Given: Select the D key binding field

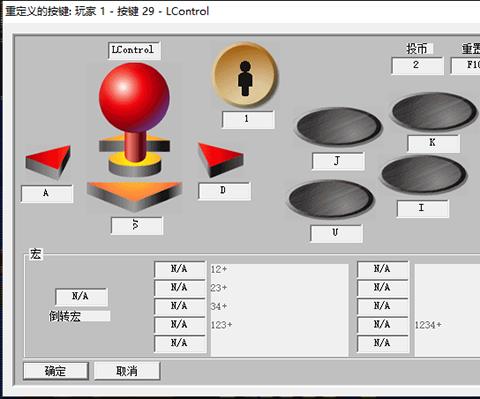Looking at the screenshot, I should tap(224, 191).
